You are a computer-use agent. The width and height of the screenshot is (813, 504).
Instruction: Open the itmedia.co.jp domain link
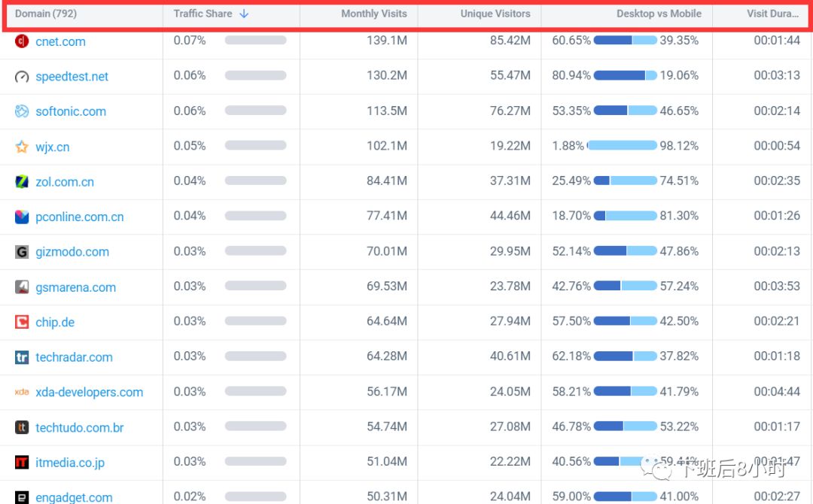click(70, 463)
